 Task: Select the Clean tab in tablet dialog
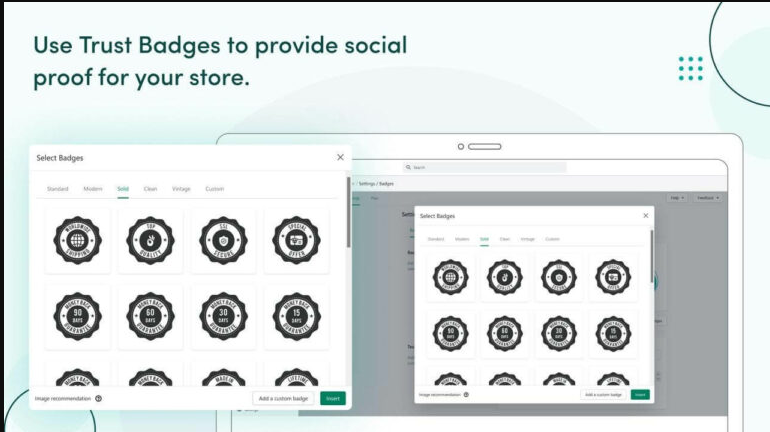click(x=505, y=239)
